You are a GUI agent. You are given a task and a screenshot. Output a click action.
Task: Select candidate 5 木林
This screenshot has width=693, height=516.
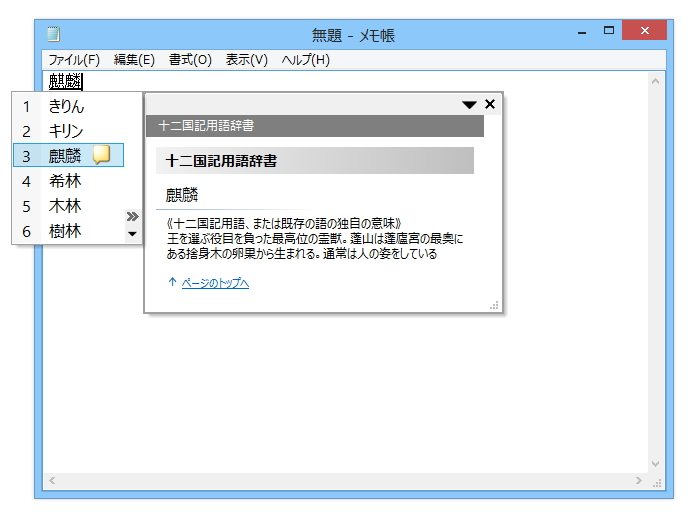pyautogui.click(x=69, y=206)
